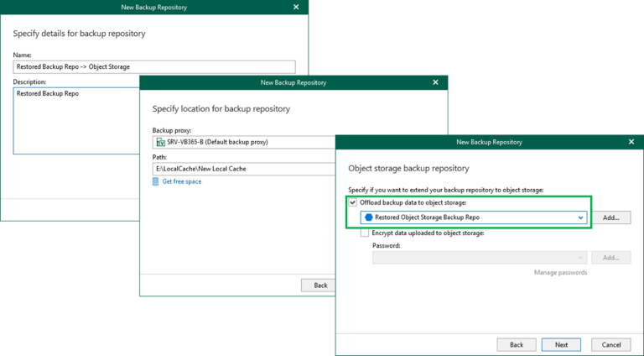Close the Specify location wizard window
Screen dimensions: 644x356
[435, 82]
